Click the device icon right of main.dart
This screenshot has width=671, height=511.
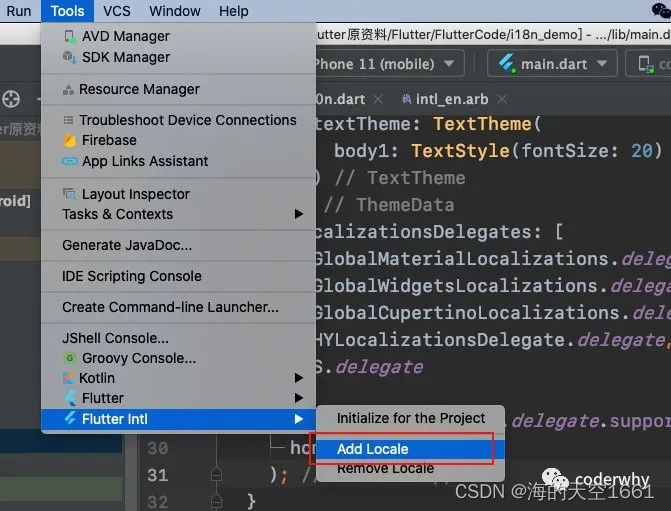coord(645,64)
